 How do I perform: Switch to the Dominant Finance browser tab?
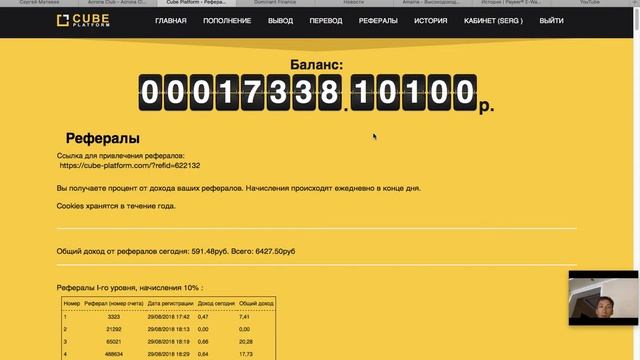pyautogui.click(x=275, y=2)
